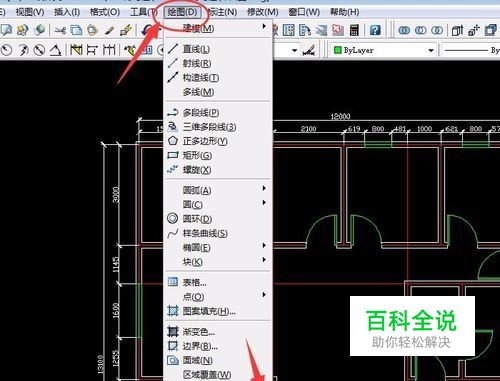The image size is (500, 381).
Task: Click the Paste clipboard icon
Action: point(92,30)
